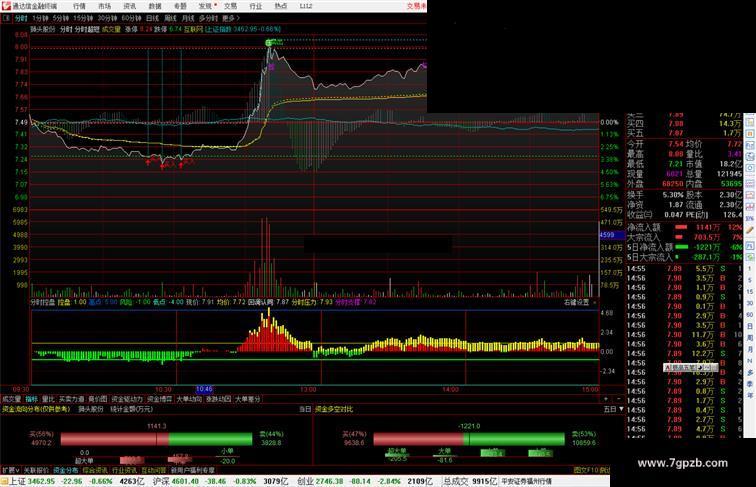756x487 pixels.
Task: Expand the 更多 periods list
Action: pos(230,18)
